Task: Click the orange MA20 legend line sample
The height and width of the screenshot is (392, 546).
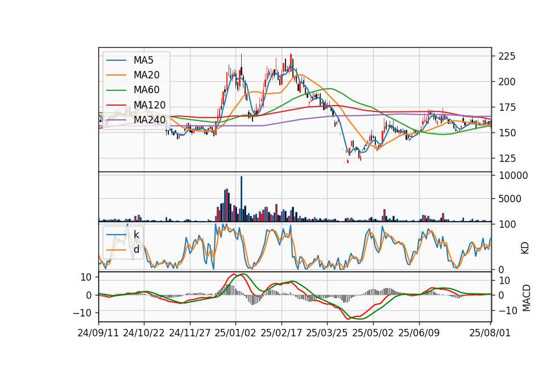Action: 116,76
